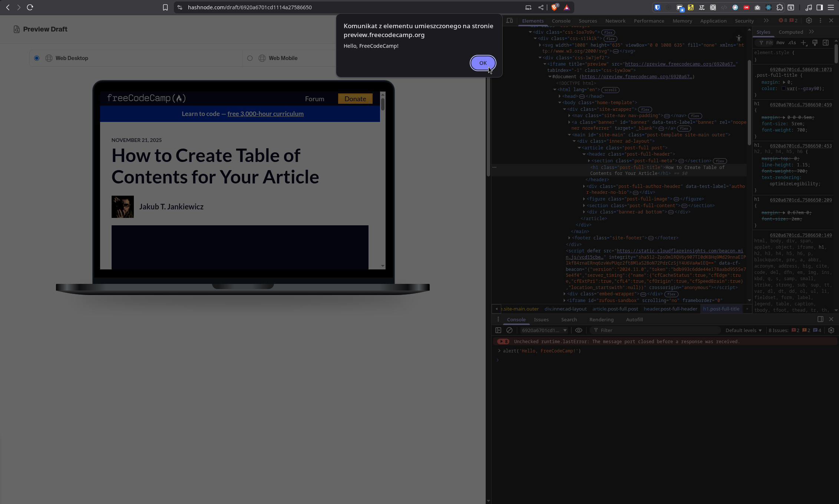Toggle the rendering emulations paintbrush icon
This screenshot has width=839, height=504.
[815, 43]
